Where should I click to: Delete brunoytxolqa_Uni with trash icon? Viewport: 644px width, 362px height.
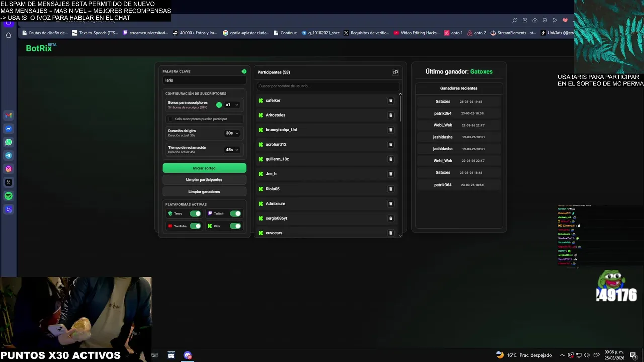coord(391,130)
